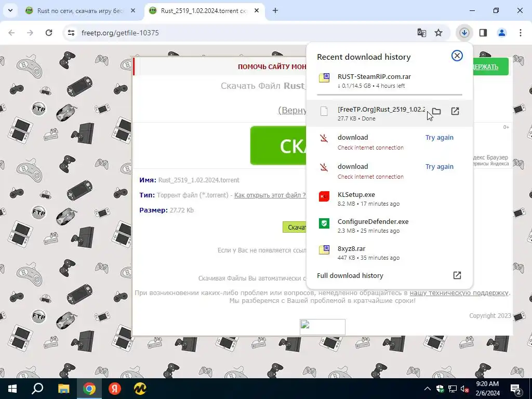Image resolution: width=532 pixels, height=399 pixels.
Task: Click the Chrome taskbar icon
Action: [x=89, y=389]
